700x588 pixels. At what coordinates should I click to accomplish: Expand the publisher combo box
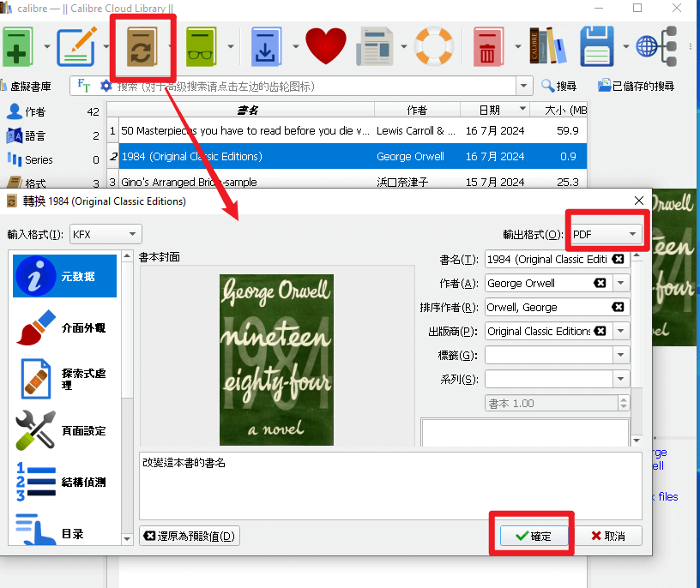[x=621, y=331]
